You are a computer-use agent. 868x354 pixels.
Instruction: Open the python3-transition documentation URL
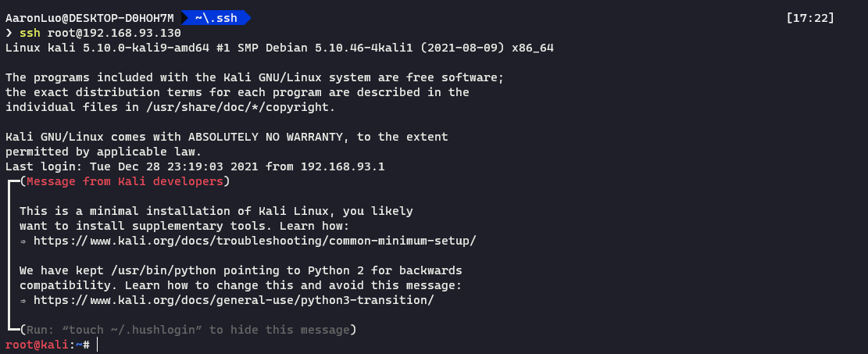(234, 300)
